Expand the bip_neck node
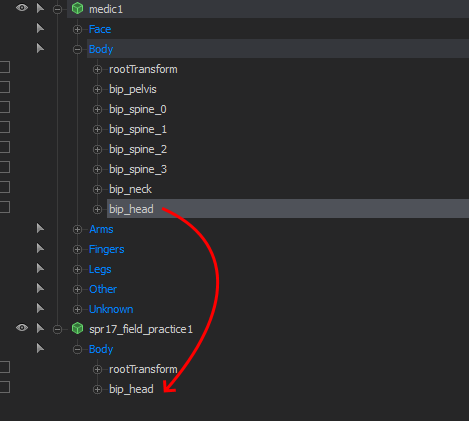The image size is (469, 421). point(97,190)
